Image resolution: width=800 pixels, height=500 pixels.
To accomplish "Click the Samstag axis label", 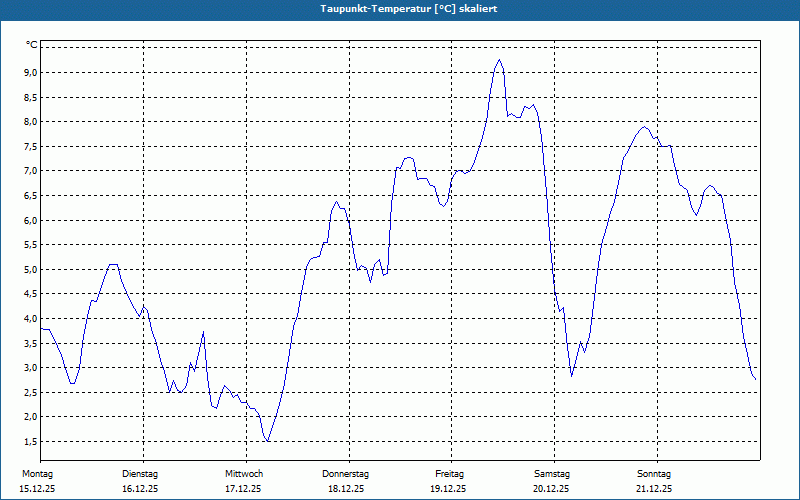I will 552,474.
